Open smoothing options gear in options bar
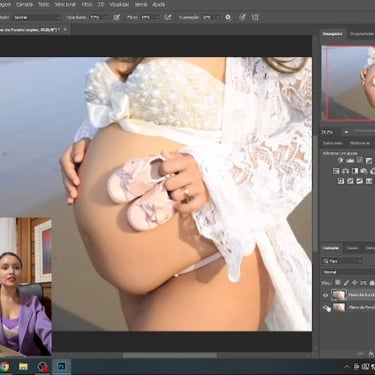This screenshot has width=375, height=375. click(x=228, y=17)
